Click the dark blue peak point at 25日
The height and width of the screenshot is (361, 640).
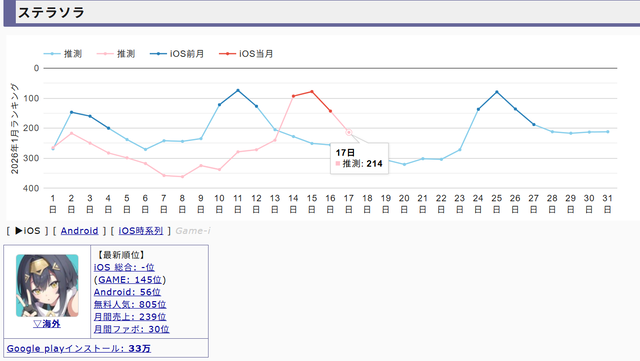click(x=497, y=92)
